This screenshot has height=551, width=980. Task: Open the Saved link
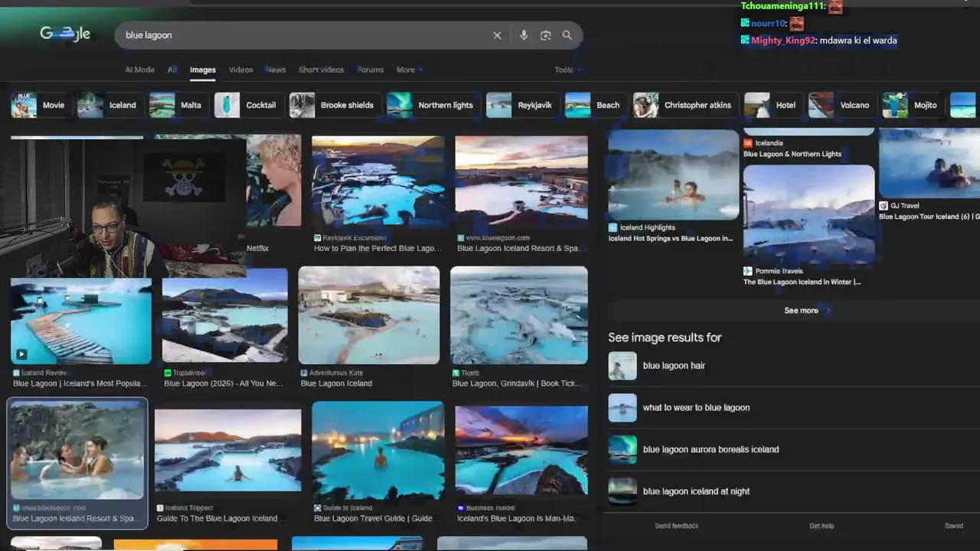click(x=954, y=526)
